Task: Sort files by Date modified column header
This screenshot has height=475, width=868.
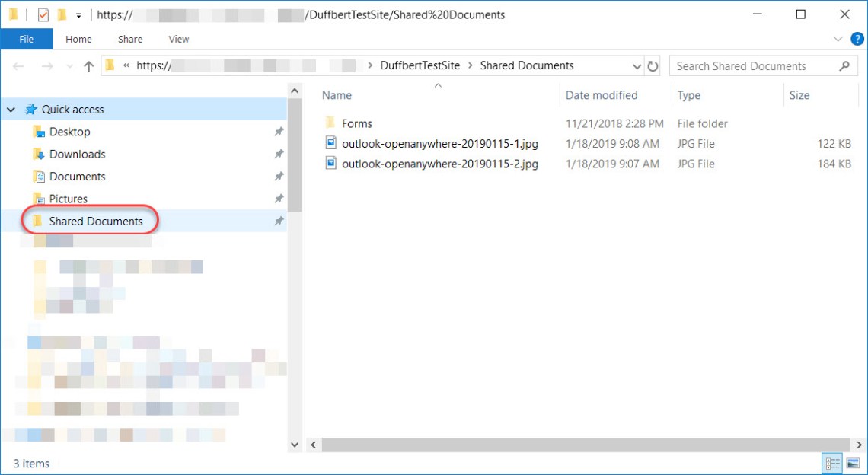Action: tap(601, 94)
